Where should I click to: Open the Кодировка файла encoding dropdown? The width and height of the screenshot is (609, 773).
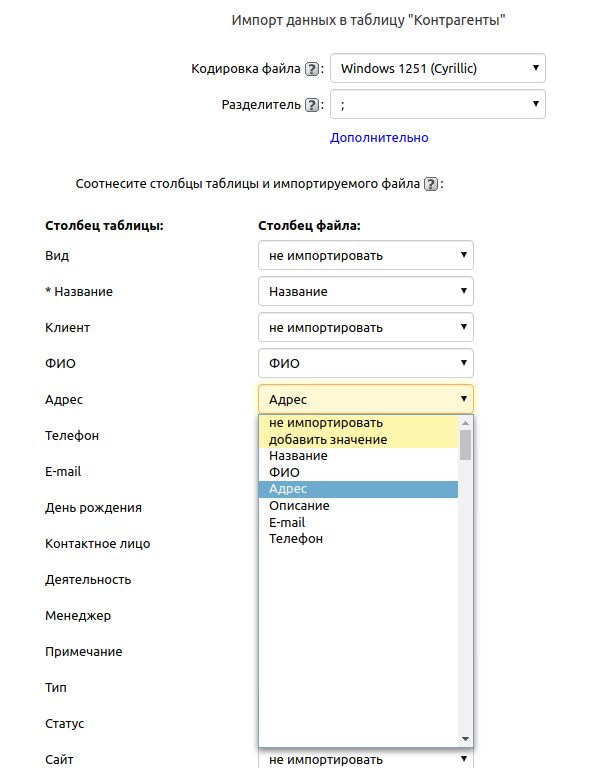(437, 69)
